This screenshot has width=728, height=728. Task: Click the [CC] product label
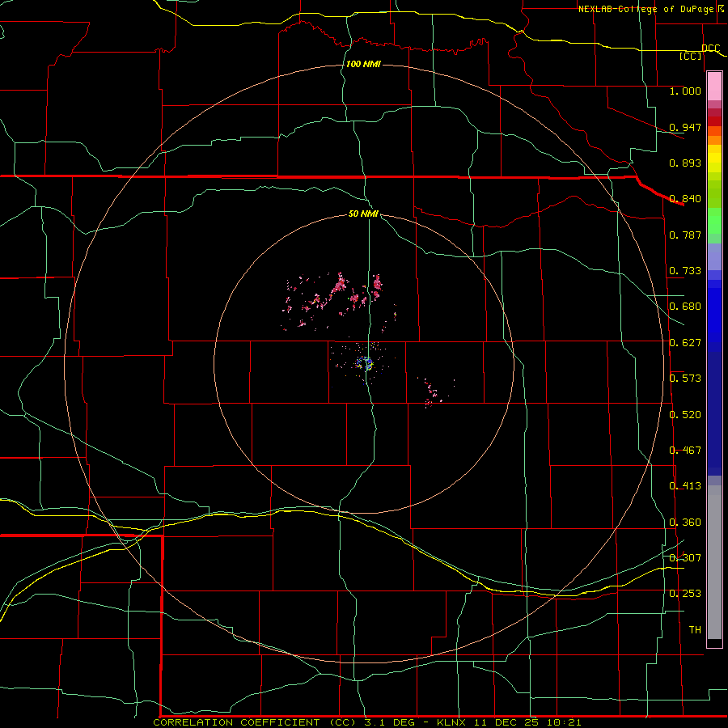coord(691,56)
